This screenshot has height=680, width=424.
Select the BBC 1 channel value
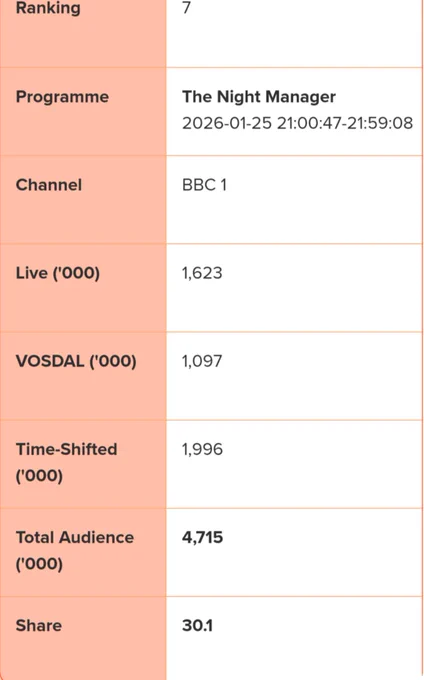(204, 185)
